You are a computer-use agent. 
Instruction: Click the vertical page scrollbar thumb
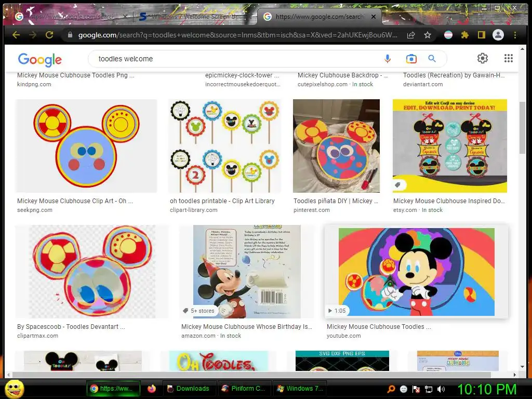click(522, 128)
